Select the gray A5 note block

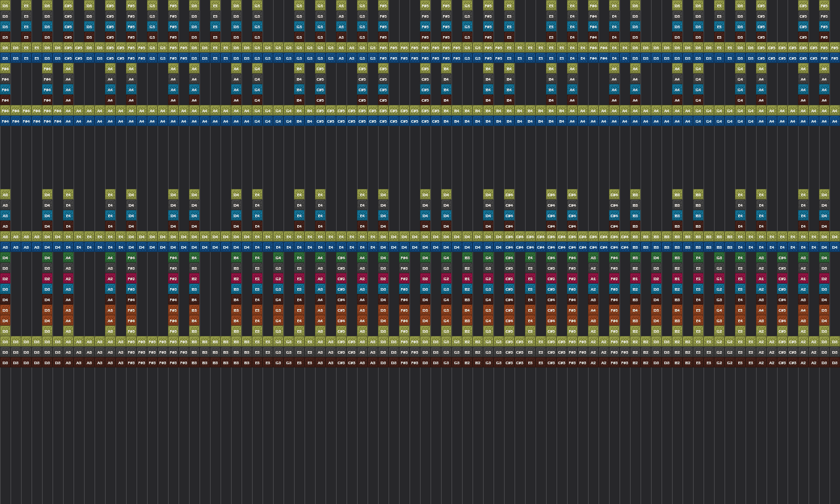[341, 16]
